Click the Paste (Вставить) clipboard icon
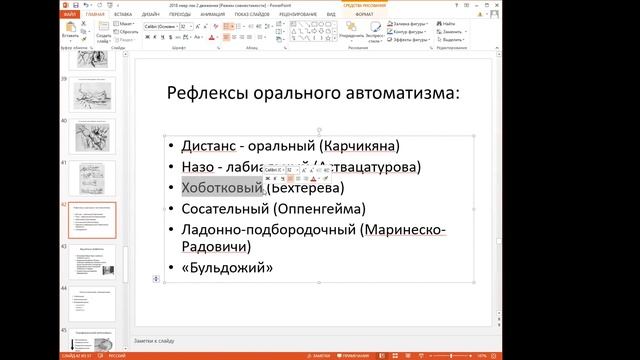Screen dimensions: 640x360 click(71, 27)
